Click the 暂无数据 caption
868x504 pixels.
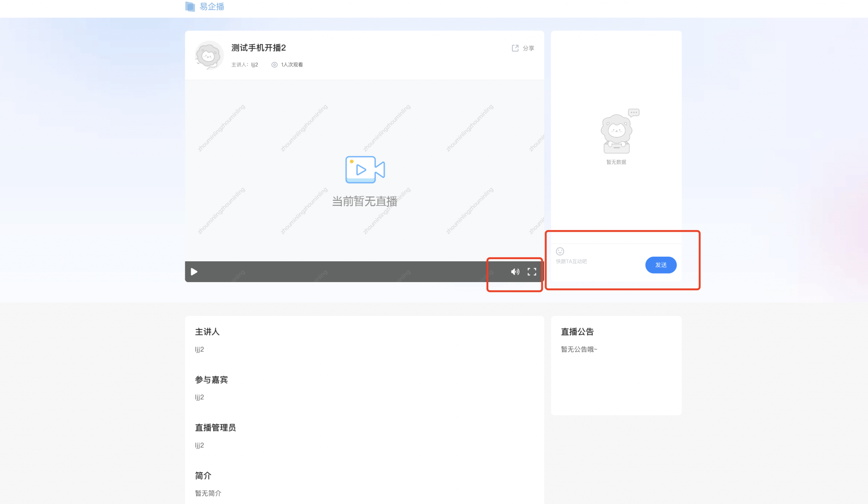[x=616, y=162]
